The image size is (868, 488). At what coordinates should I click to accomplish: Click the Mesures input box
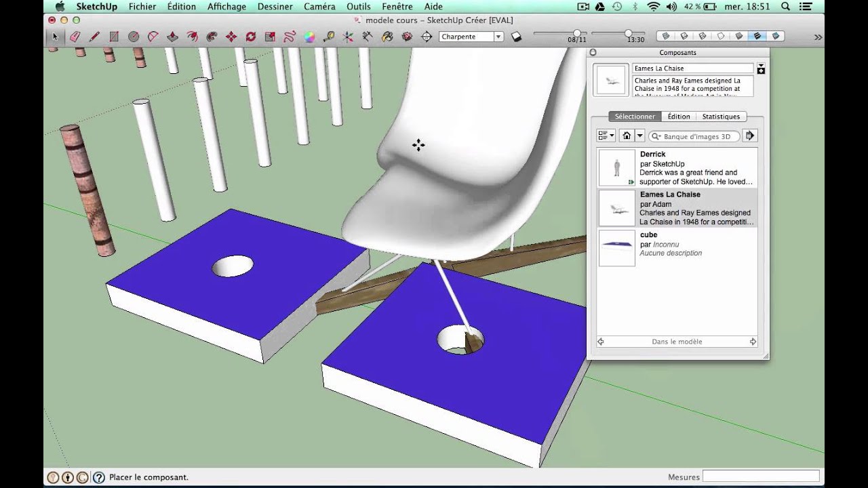pos(761,476)
